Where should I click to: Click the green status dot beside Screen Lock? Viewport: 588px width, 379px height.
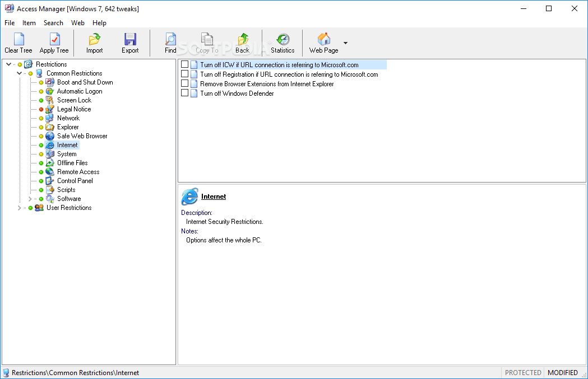click(x=41, y=100)
